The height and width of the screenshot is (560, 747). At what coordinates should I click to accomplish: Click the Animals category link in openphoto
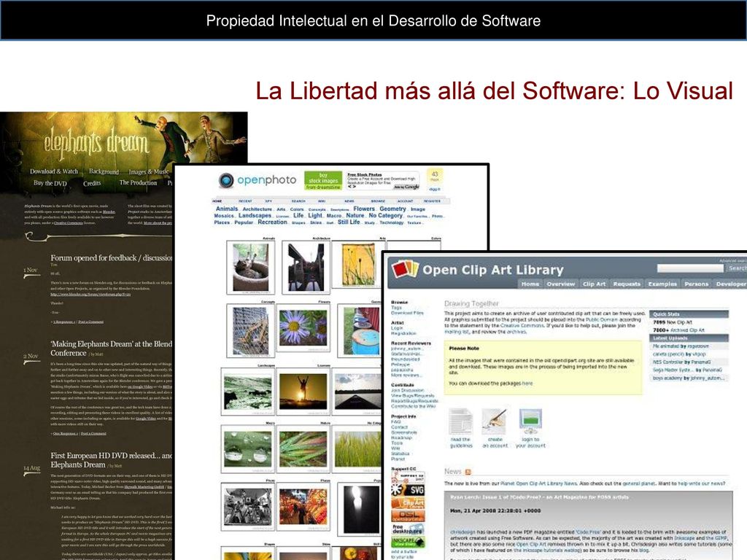pos(227,209)
